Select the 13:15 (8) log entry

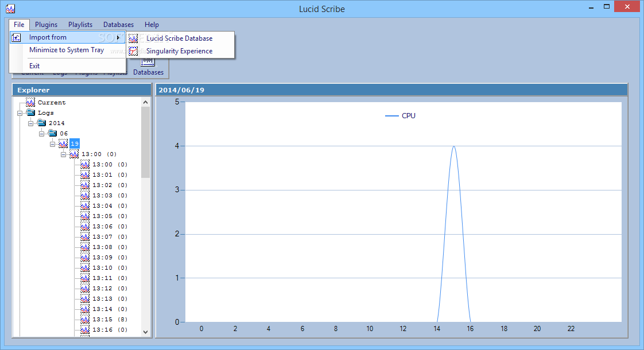[110, 319]
